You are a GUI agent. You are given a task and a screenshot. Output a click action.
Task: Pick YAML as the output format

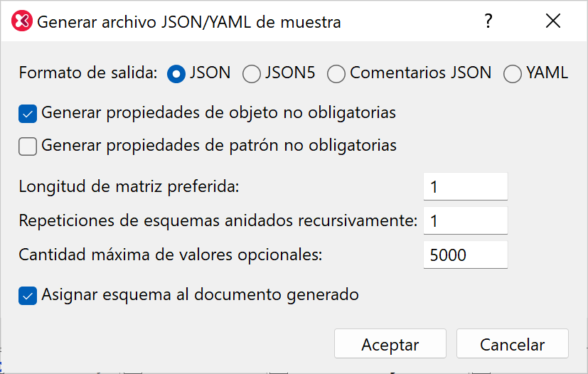click(x=513, y=73)
